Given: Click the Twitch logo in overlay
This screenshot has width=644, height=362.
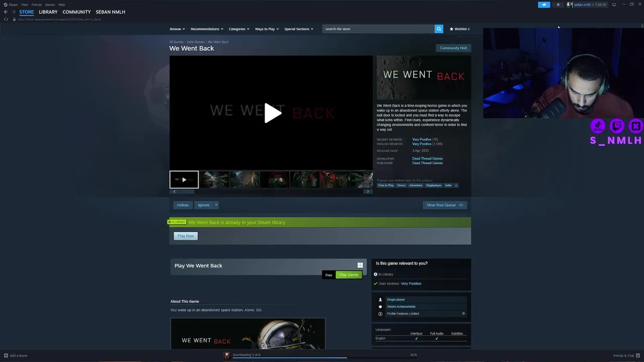Looking at the screenshot, I should click(617, 126).
